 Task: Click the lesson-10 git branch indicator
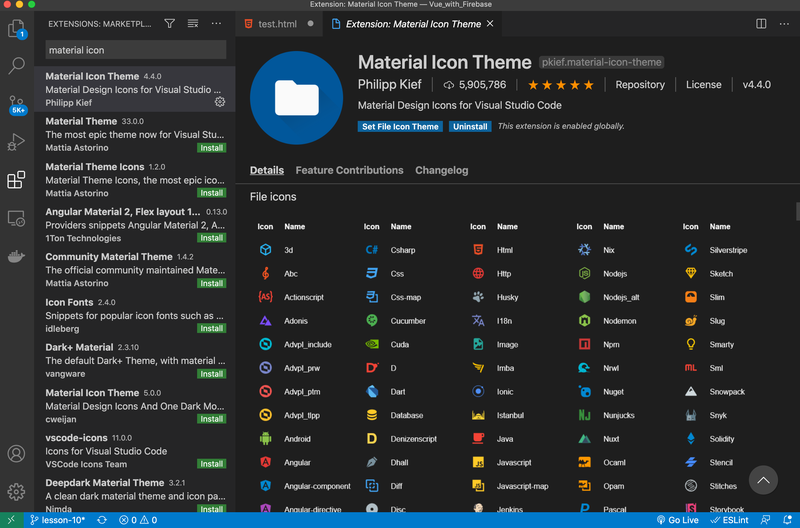click(x=57, y=520)
